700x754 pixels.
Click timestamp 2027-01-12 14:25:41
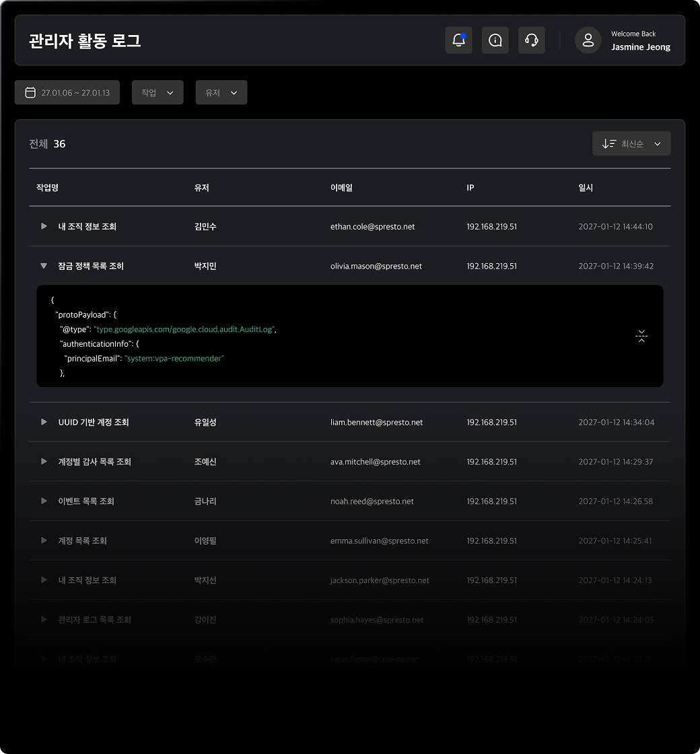(x=615, y=541)
